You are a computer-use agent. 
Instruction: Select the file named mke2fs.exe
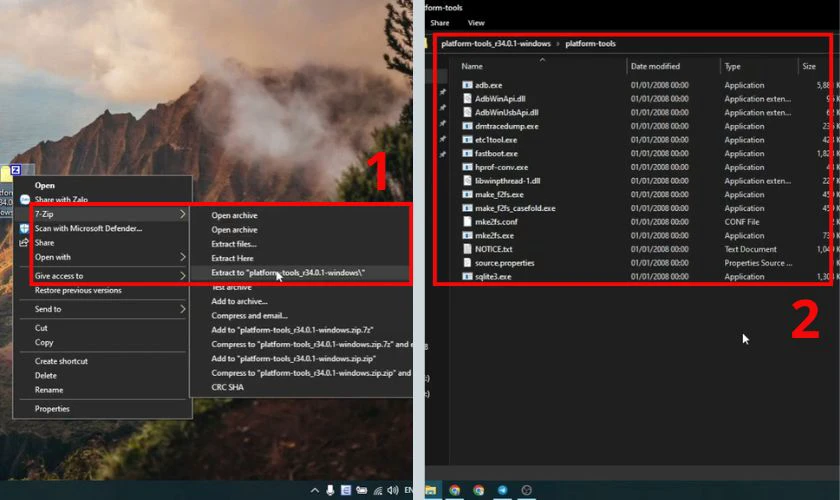[x=494, y=236]
